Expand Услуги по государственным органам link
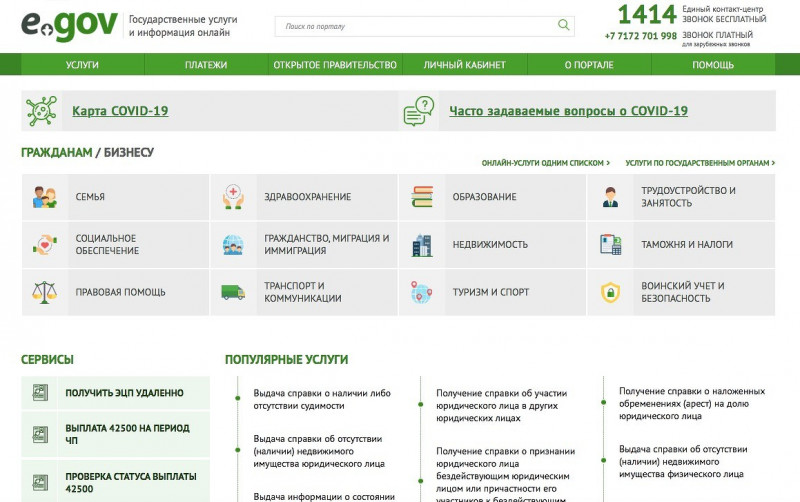 [x=699, y=162]
